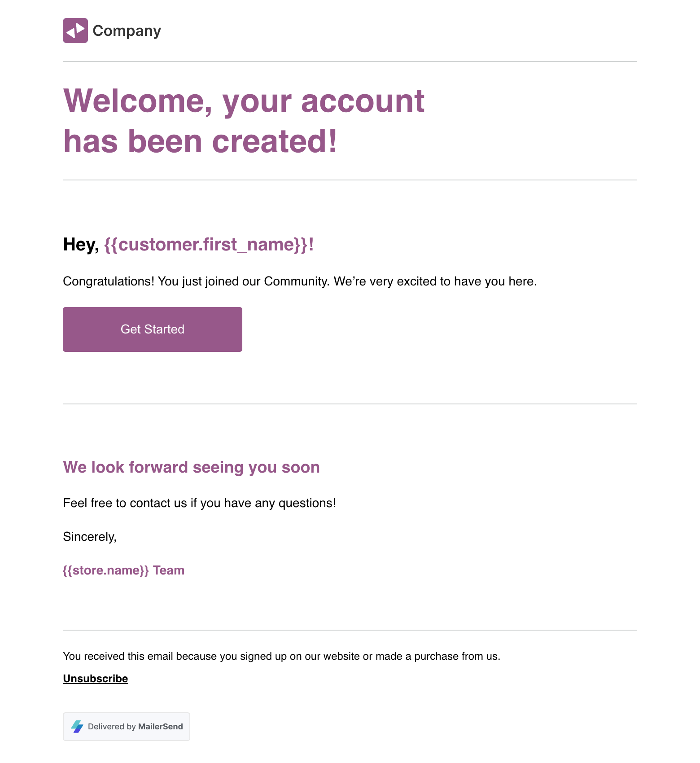
Task: Click the divider below the welcome headline
Action: point(350,180)
